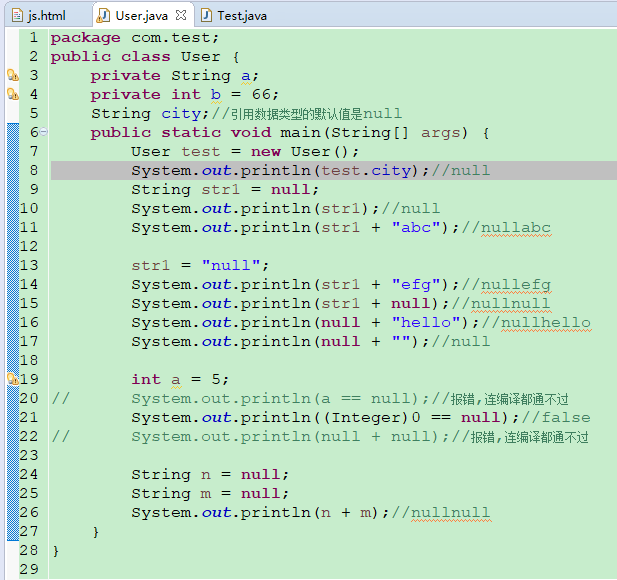This screenshot has height=580, width=617.
Task: Click line number 13 in gutter
Action: coord(29,265)
